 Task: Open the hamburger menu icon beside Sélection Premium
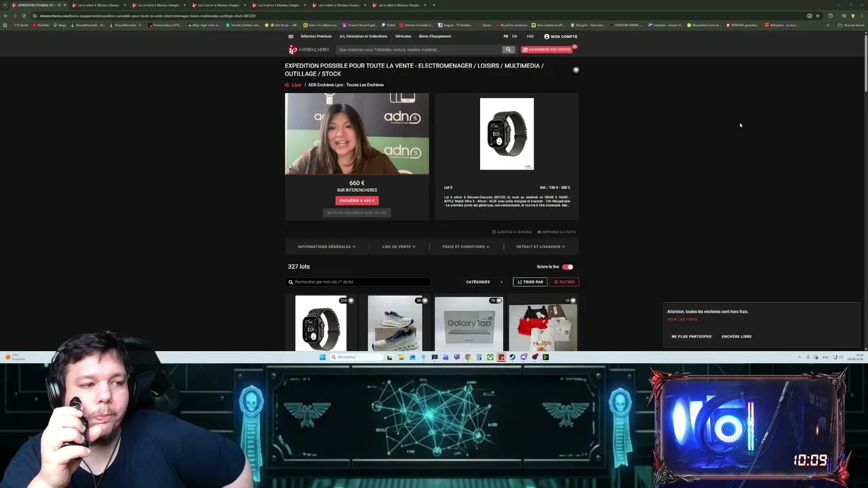coord(291,37)
